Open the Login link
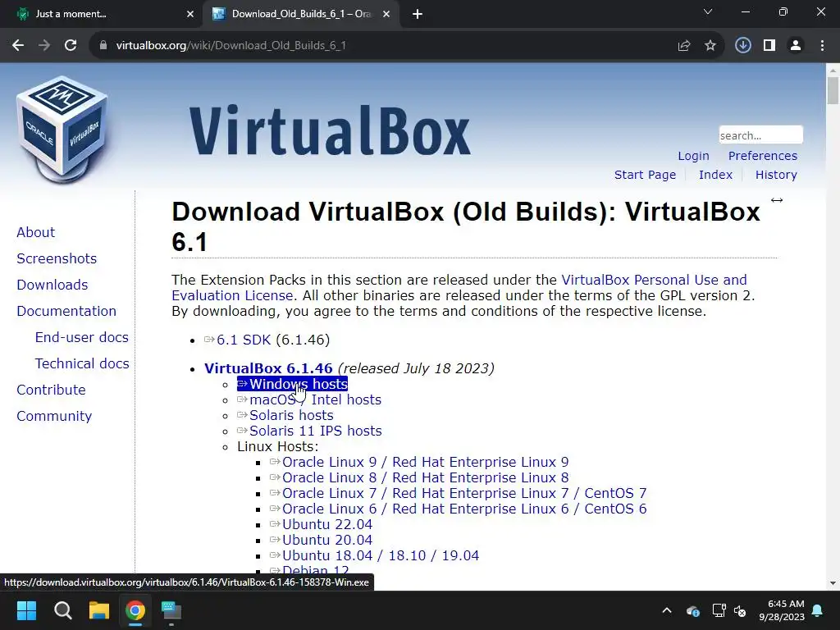 coord(693,156)
